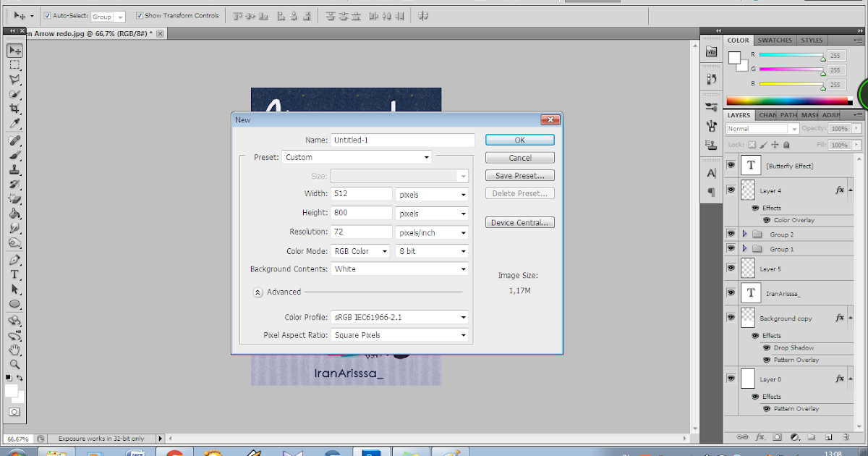Screen dimensions: 868x456
Task: Open the Color Mode RGB Color dropdown
Action: click(362, 251)
